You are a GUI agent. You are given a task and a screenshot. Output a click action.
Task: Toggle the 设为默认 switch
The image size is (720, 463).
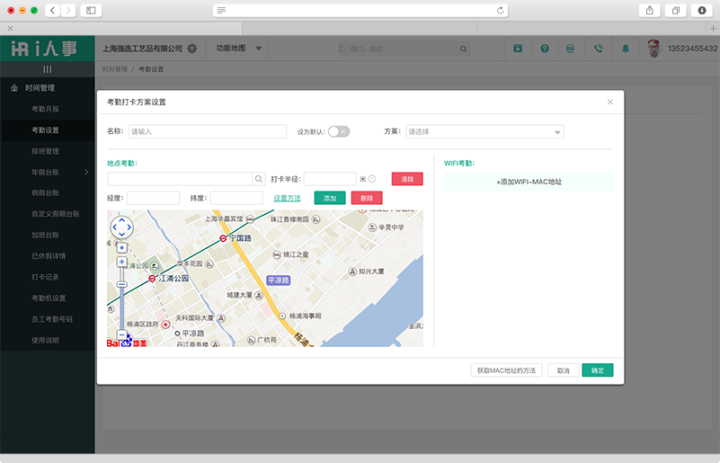(x=339, y=132)
